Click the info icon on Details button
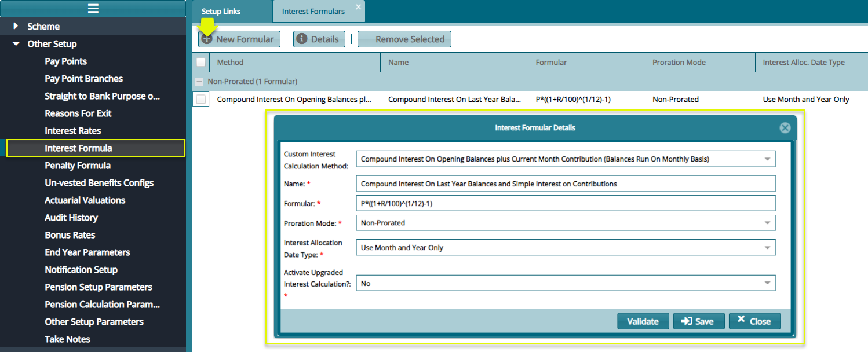868x352 pixels. 301,39
